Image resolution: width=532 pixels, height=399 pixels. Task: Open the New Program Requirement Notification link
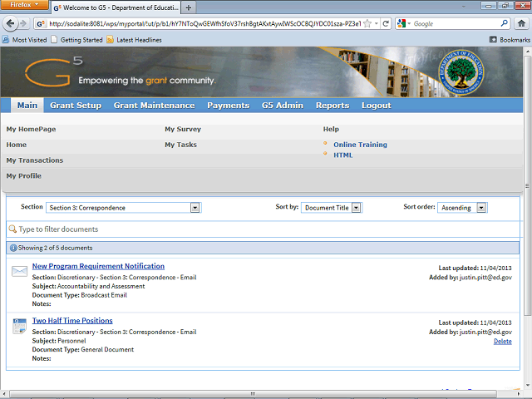pos(98,266)
